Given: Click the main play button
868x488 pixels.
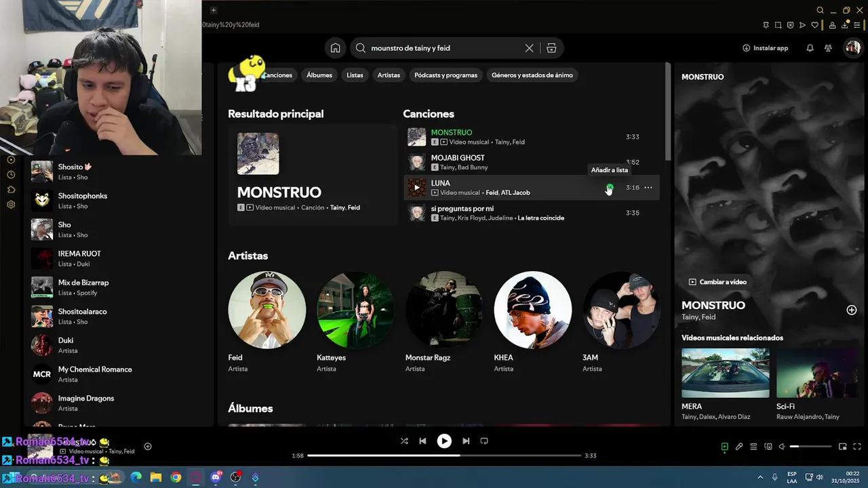Looking at the screenshot, I should point(444,441).
